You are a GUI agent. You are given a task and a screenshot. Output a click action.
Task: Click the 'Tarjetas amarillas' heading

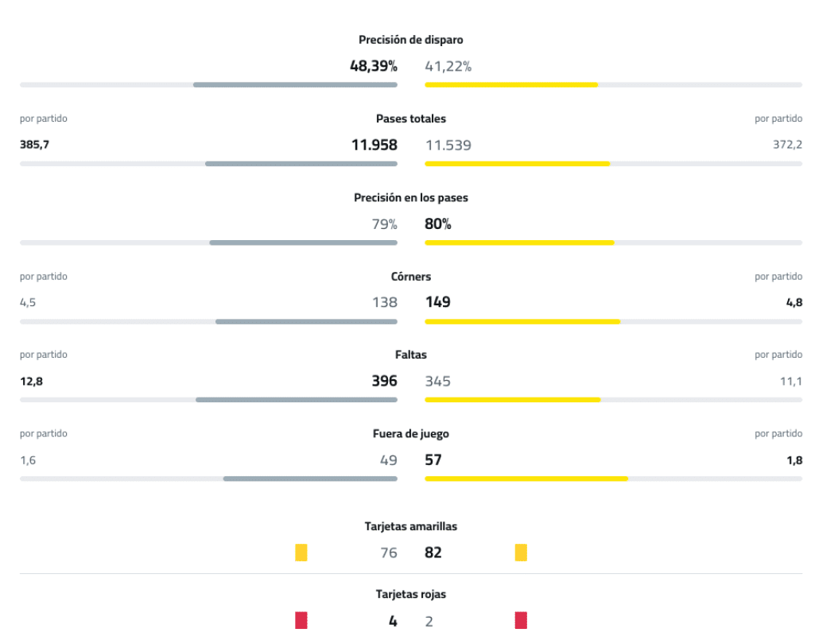(x=411, y=526)
